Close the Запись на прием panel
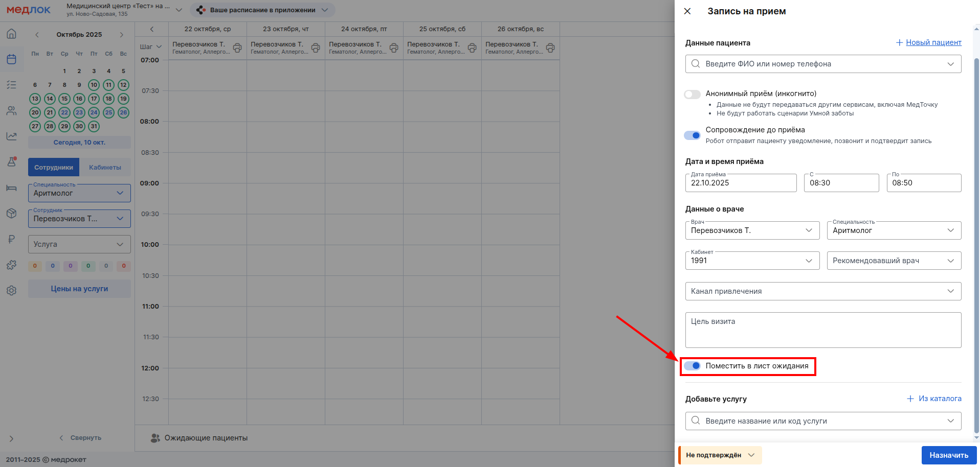 [x=687, y=11]
